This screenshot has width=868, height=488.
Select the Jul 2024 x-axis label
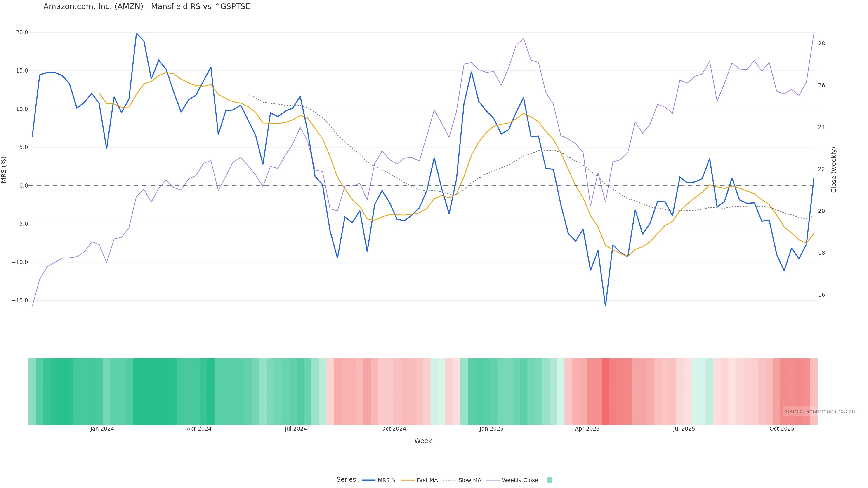[x=295, y=429]
